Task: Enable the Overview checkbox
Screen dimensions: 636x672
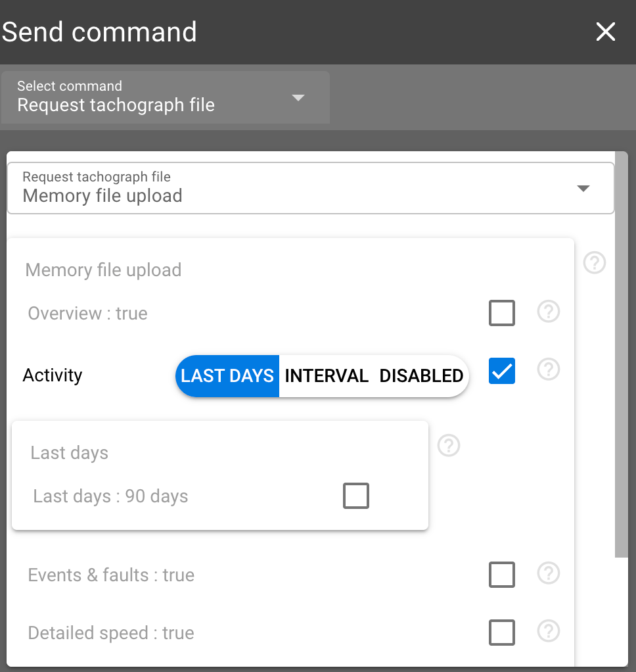Action: pyautogui.click(x=502, y=313)
